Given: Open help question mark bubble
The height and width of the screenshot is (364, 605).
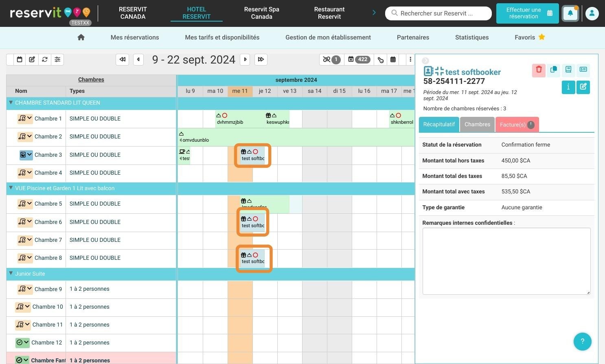Looking at the screenshot, I should 582,341.
